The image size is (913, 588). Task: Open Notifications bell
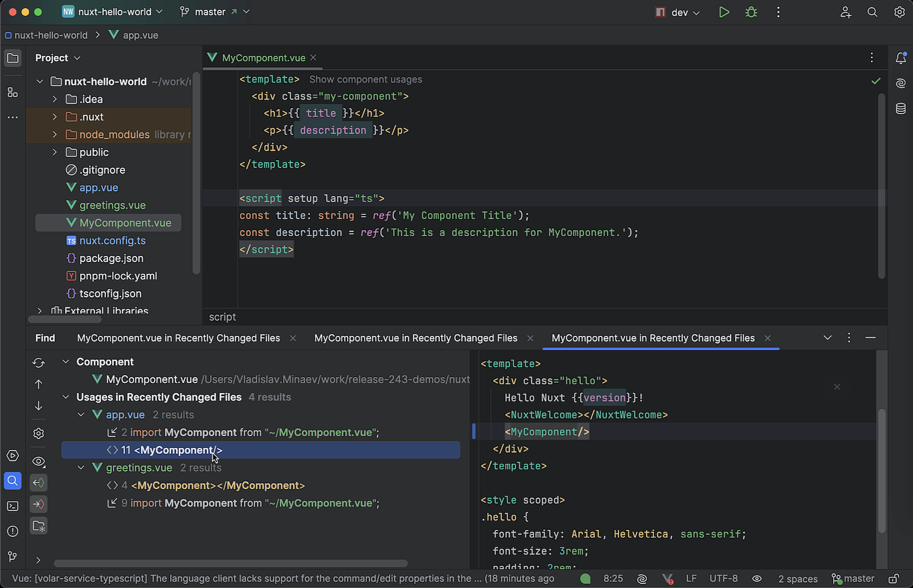click(900, 58)
